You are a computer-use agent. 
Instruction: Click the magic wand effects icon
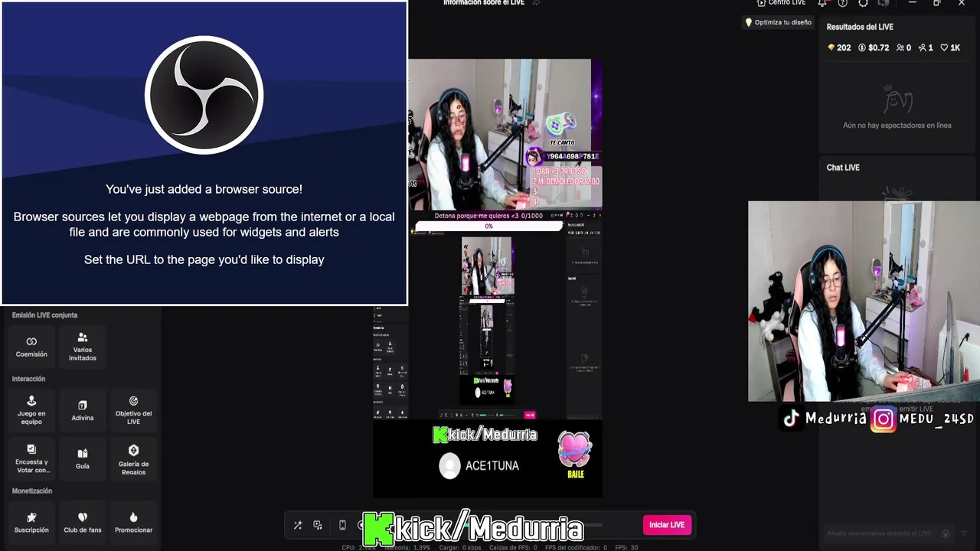pos(298,525)
